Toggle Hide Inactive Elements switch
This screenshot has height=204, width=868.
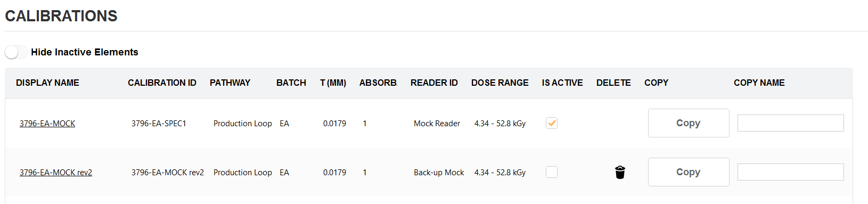[16, 52]
